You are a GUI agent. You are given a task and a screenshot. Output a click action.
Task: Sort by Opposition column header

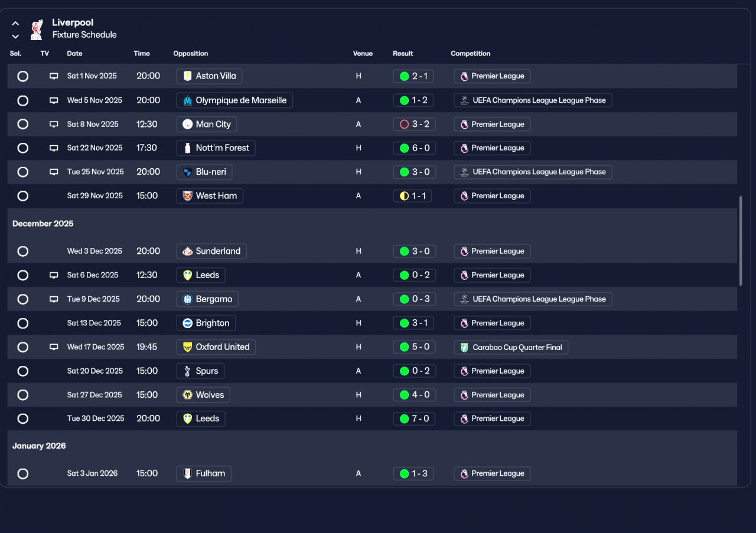(191, 54)
